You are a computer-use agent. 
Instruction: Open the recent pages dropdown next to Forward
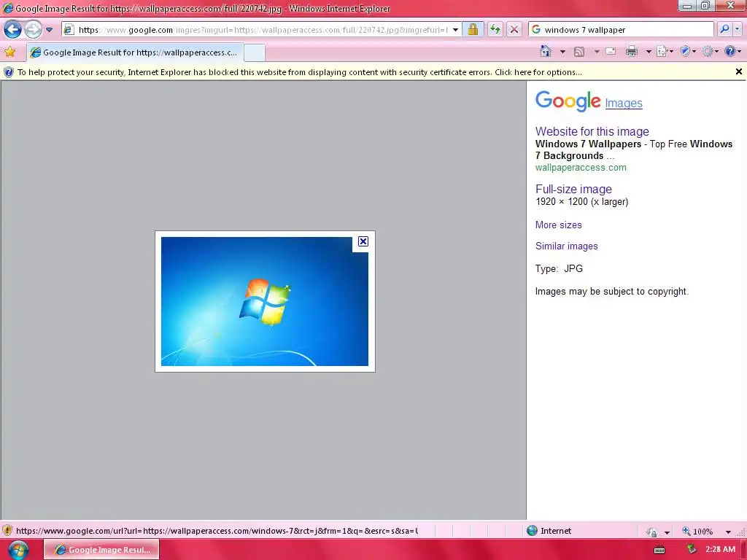click(49, 29)
